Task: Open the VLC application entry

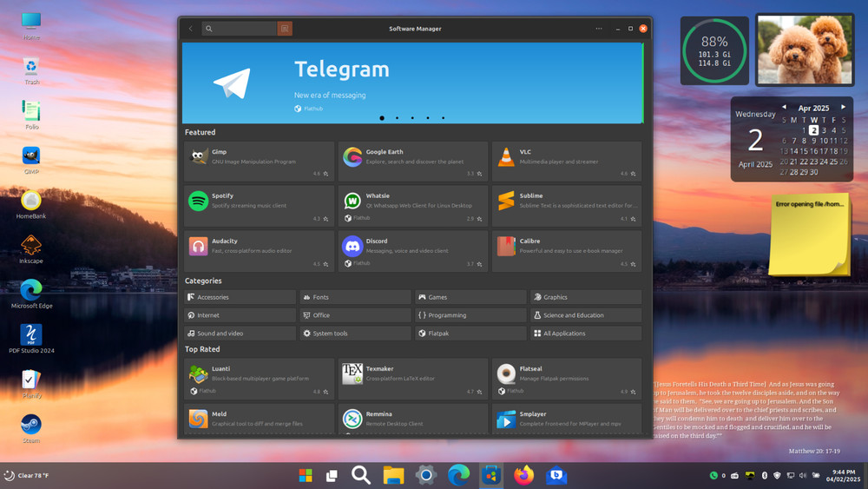Action: [566, 161]
